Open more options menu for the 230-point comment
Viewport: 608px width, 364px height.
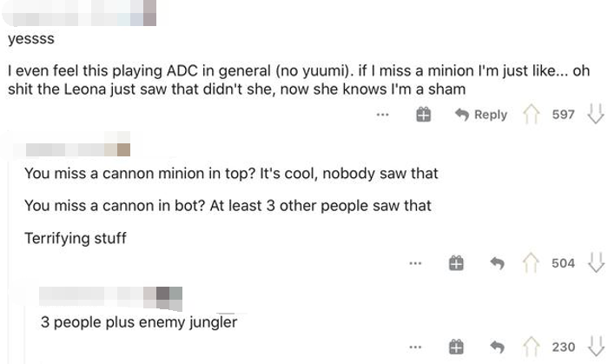click(x=416, y=347)
